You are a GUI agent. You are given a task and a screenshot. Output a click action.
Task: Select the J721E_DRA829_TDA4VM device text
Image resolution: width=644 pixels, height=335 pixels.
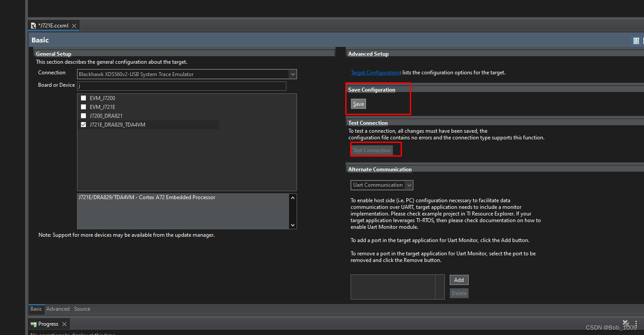[117, 125]
